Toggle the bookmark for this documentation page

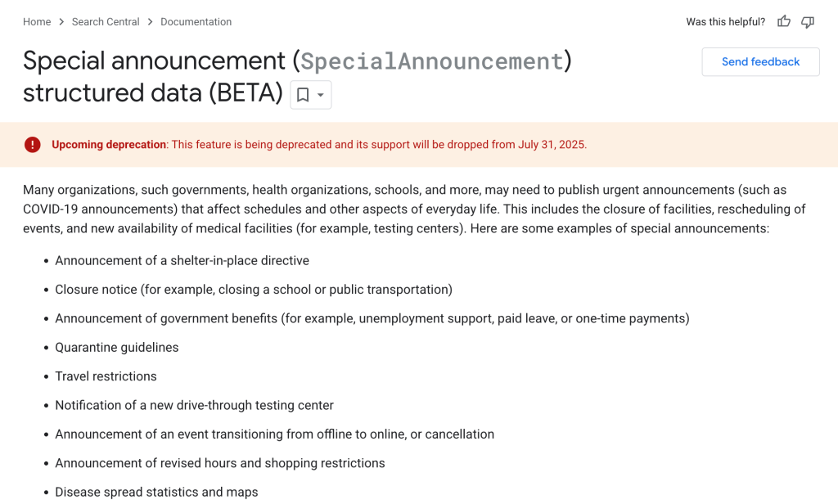tap(303, 95)
